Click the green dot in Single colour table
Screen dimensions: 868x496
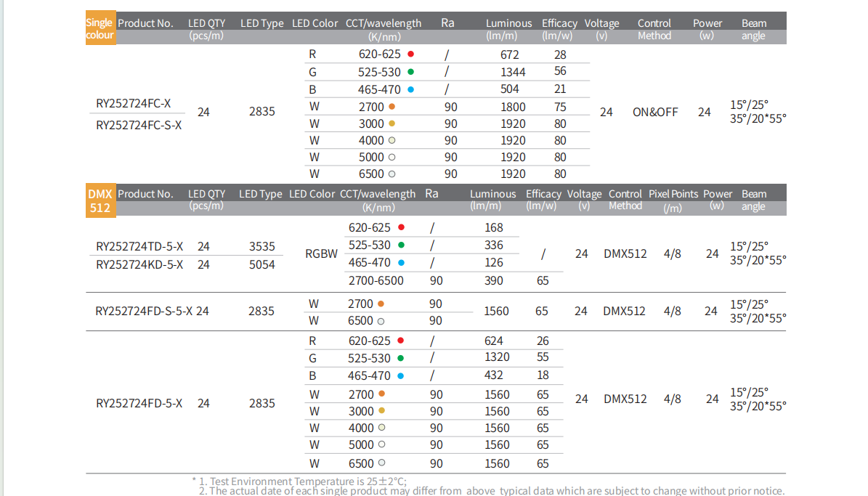click(410, 72)
